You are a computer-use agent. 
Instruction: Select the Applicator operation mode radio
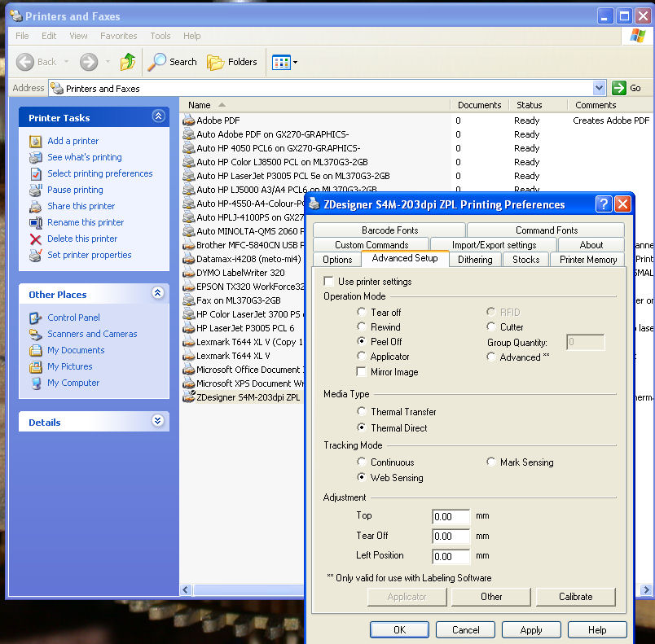click(362, 356)
